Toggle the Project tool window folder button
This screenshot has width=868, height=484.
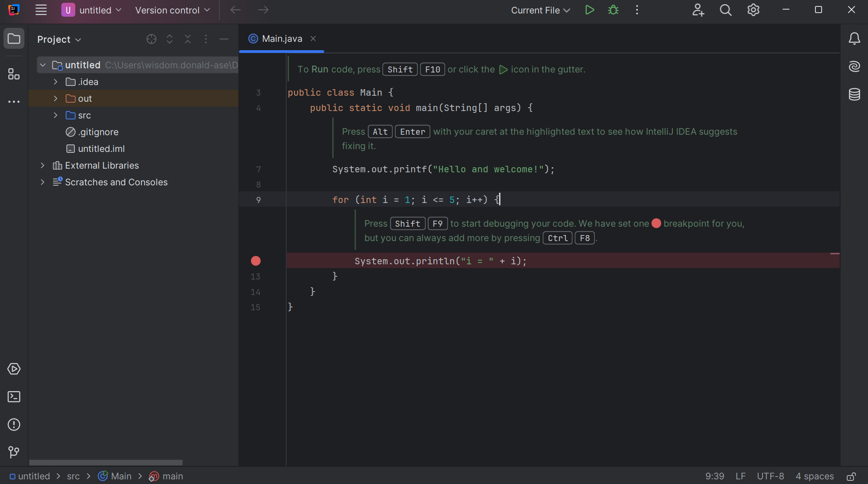14,39
